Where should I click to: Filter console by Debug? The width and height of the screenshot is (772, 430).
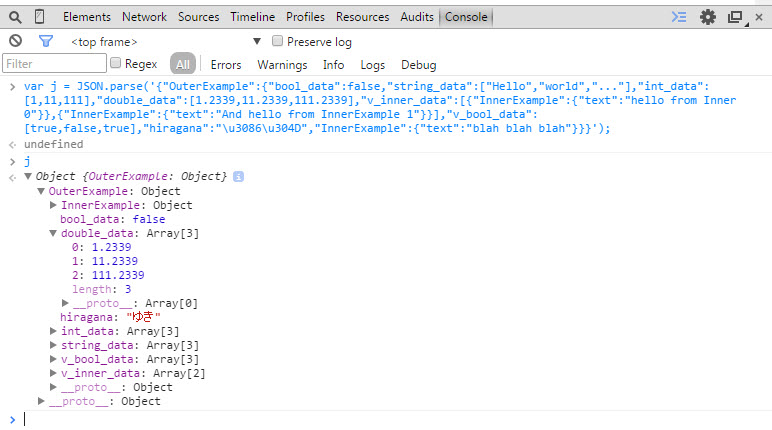point(418,65)
